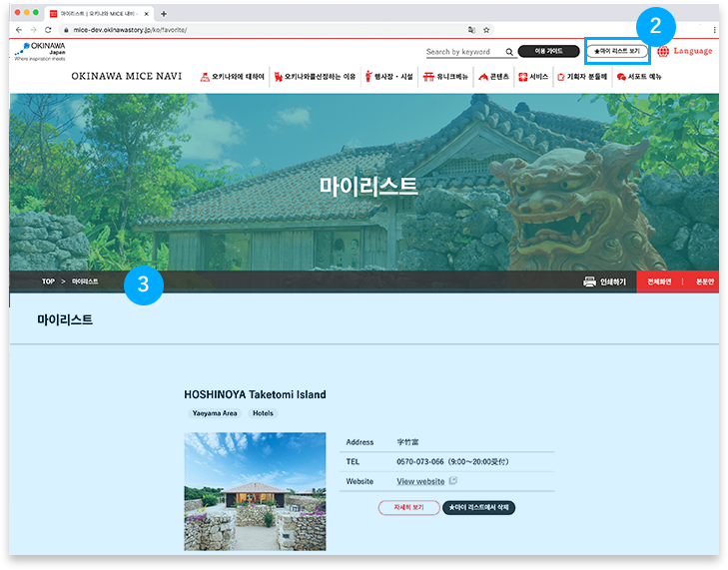Click the address bar URL
This screenshot has width=728, height=570.
130,30
